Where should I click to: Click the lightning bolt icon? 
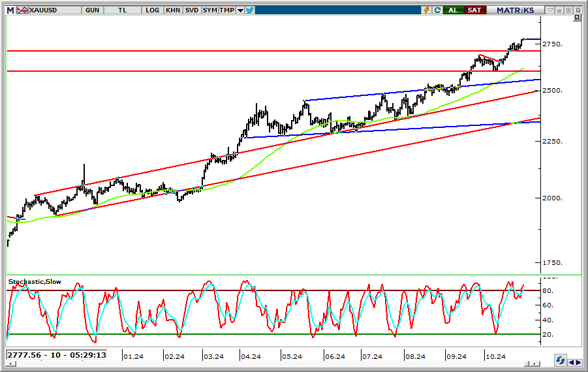coord(427,10)
